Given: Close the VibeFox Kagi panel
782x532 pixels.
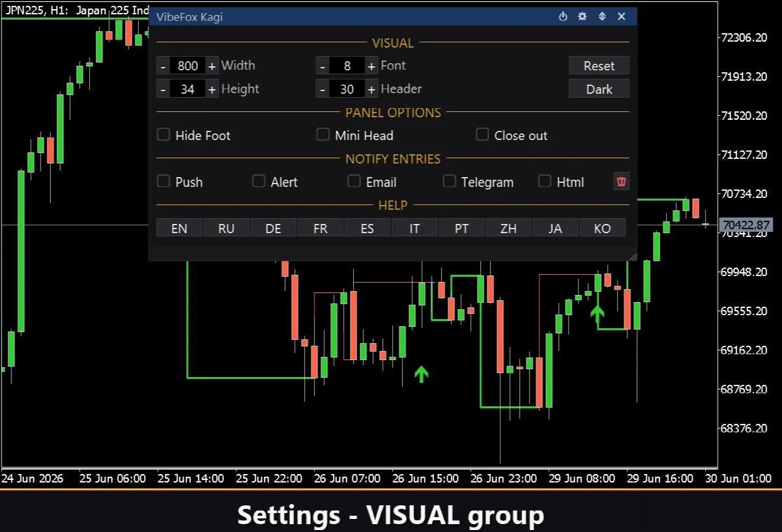Looking at the screenshot, I should click(622, 16).
